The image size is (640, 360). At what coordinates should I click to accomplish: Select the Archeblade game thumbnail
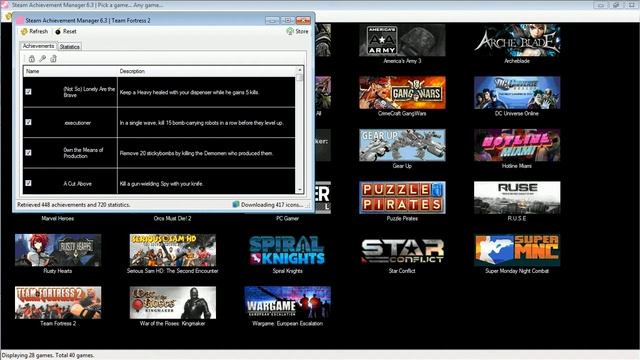click(x=517, y=40)
